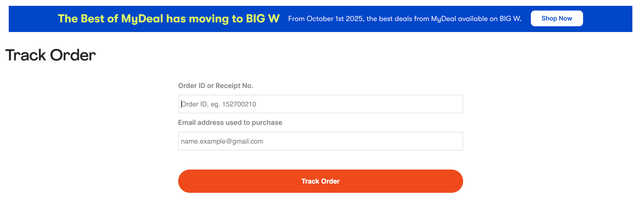Click the yellow-green banner headline text
The image size is (644, 211).
click(x=169, y=19)
